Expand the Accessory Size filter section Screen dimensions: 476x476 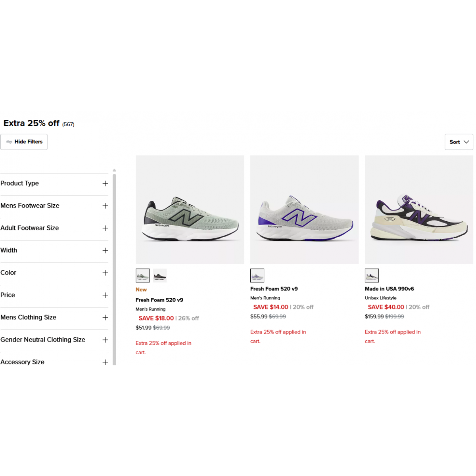105,362
